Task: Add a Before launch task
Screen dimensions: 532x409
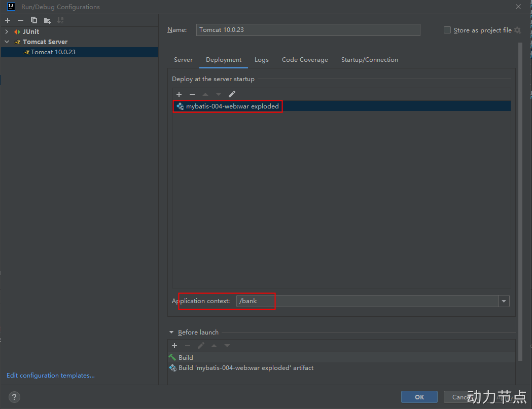Action: [x=174, y=346]
